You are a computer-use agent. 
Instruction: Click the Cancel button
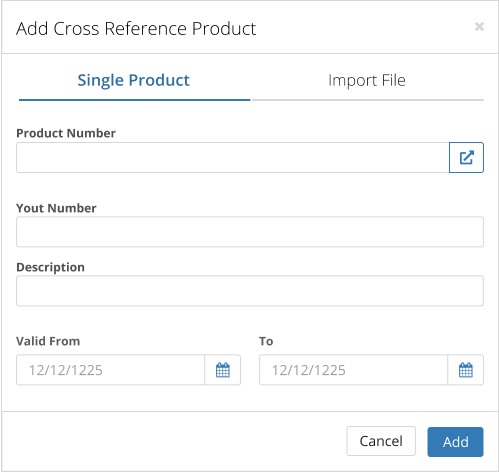pos(381,441)
